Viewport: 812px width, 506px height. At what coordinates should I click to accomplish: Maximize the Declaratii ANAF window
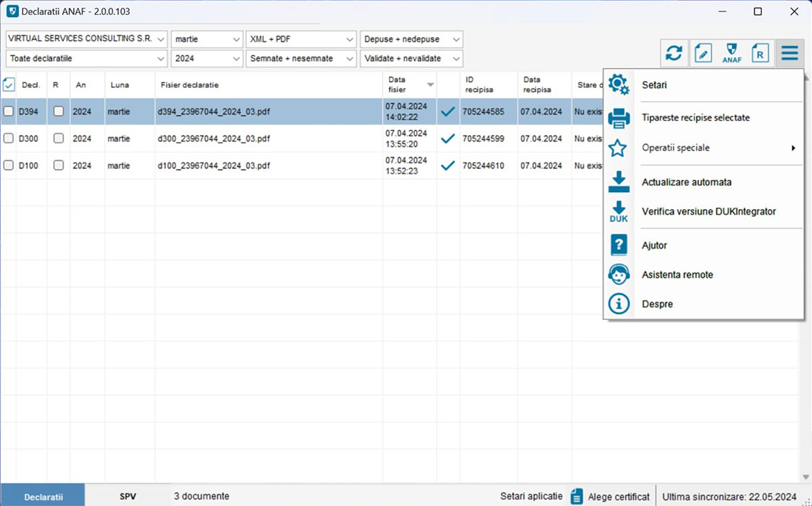tap(758, 11)
